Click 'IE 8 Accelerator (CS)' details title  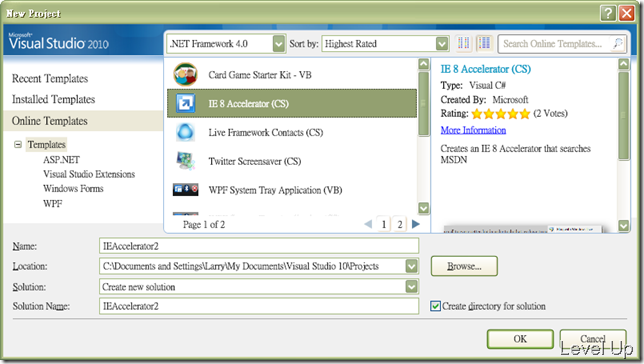[485, 69]
